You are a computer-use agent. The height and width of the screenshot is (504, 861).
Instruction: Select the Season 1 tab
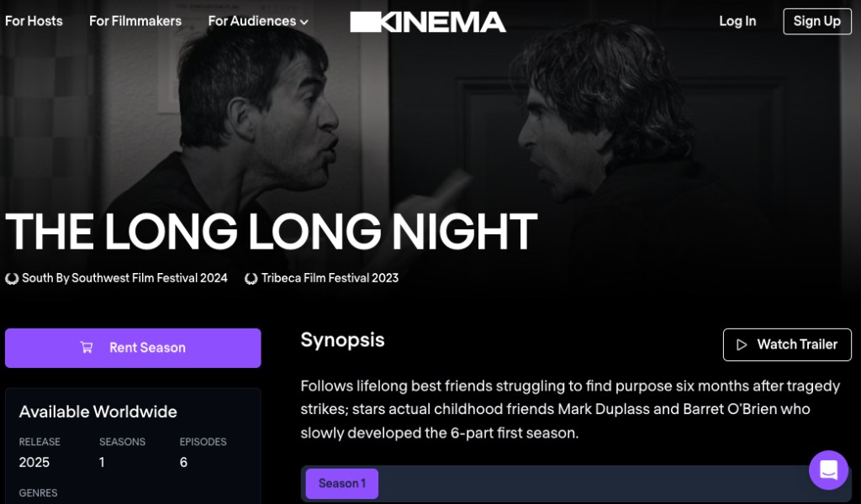[341, 484]
